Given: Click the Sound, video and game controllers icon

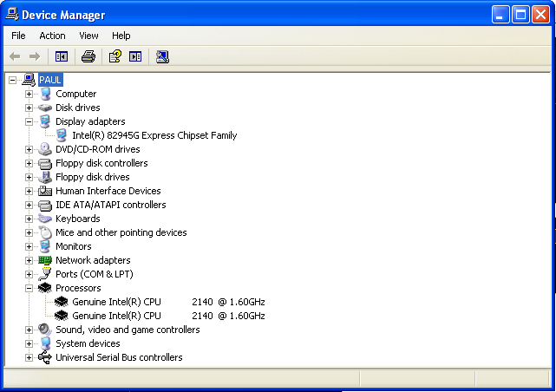Looking at the screenshot, I should point(45,330).
